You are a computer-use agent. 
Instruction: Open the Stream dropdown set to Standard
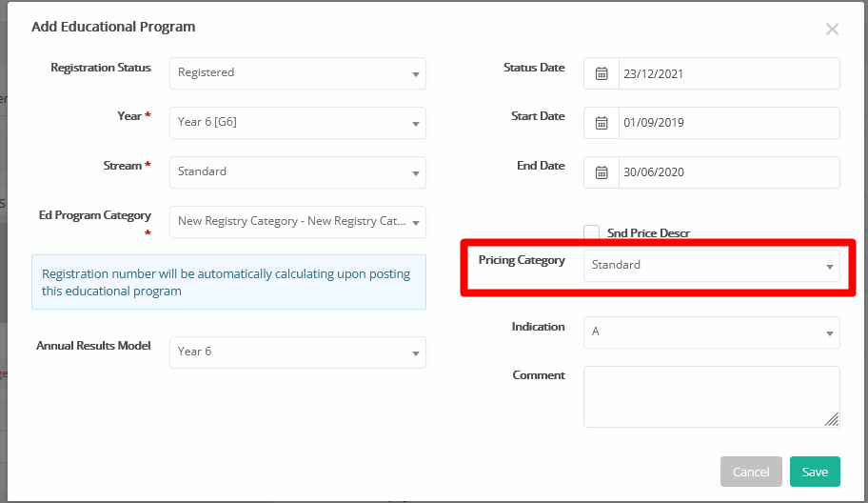(x=298, y=172)
